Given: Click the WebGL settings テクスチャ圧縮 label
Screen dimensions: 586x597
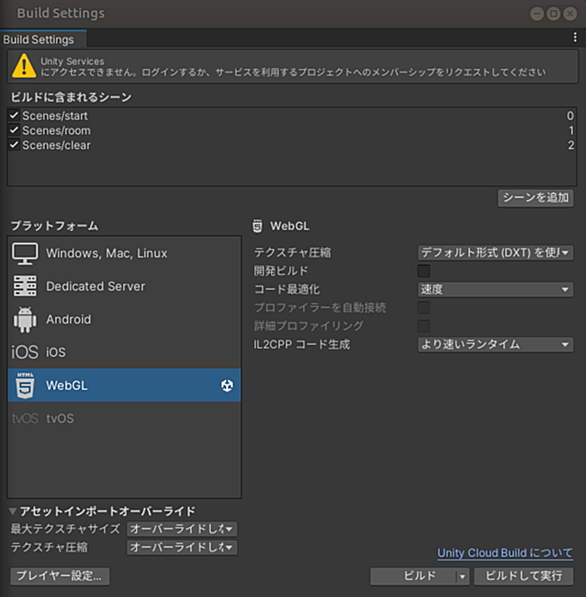Looking at the screenshot, I should (x=292, y=252).
